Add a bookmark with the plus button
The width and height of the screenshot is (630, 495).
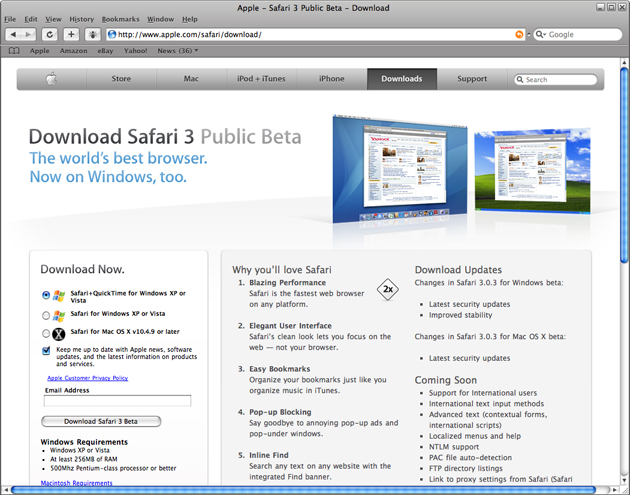click(x=71, y=35)
